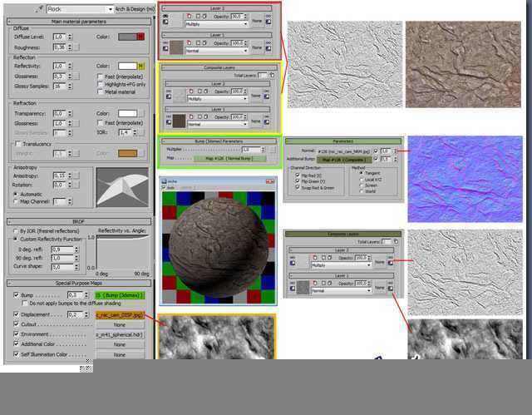Screen dimensions: 532x415
Task: Add new layer in olive-header Composite Layers
Action: click(396, 242)
